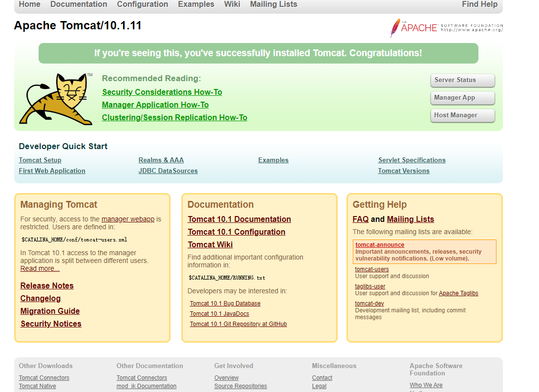Open Tomcat Versions link
The image size is (539, 392).
pos(404,171)
